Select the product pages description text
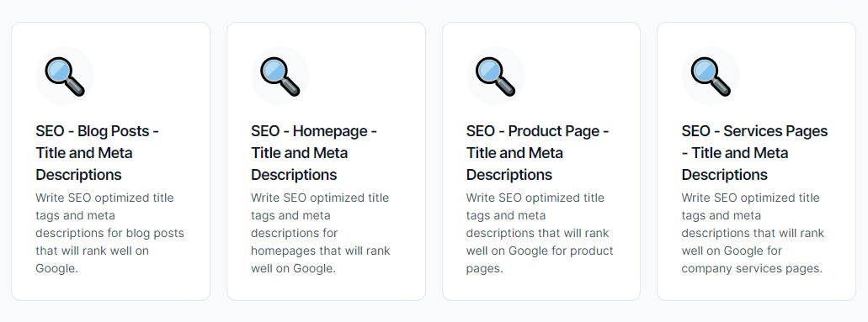This screenshot has width=868, height=322. [540, 233]
